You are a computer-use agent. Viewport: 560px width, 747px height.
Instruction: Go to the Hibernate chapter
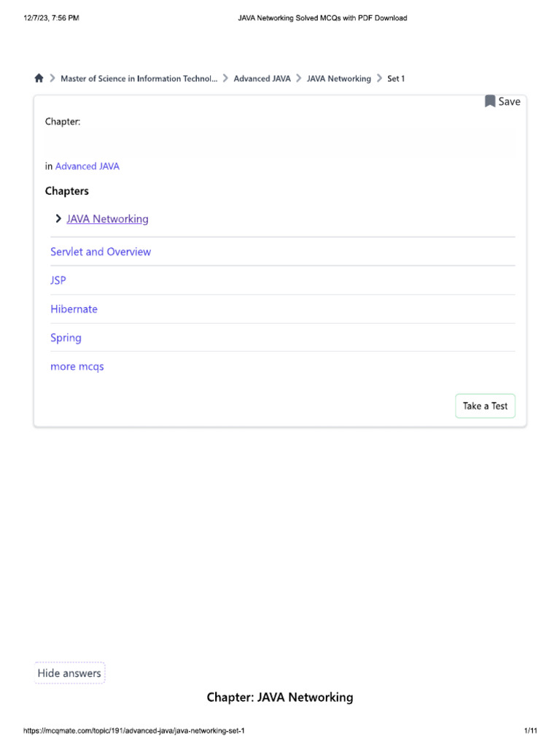pos(74,309)
